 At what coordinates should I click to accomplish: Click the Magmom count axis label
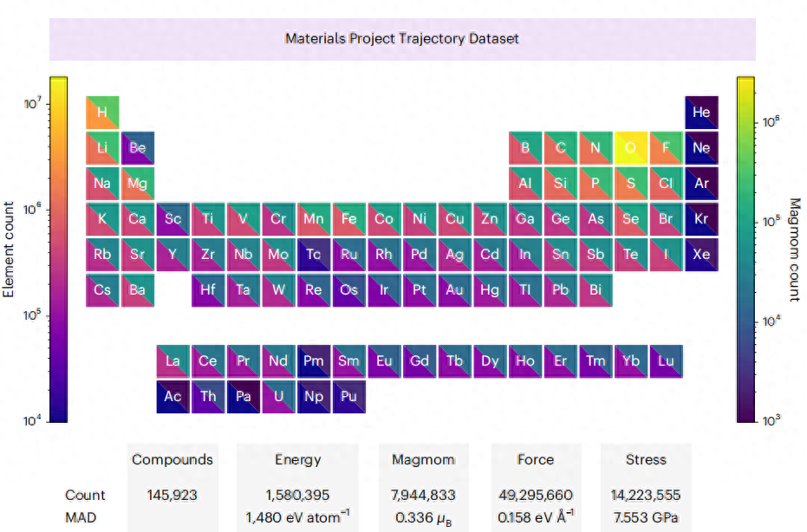(x=795, y=250)
